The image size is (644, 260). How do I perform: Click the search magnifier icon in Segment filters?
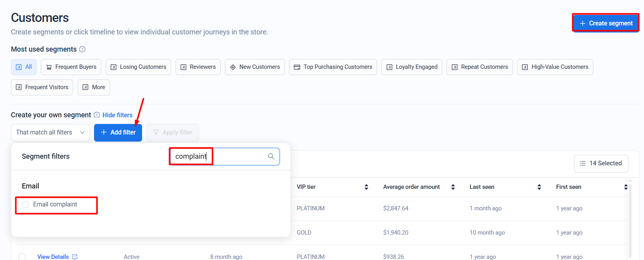[x=271, y=156]
